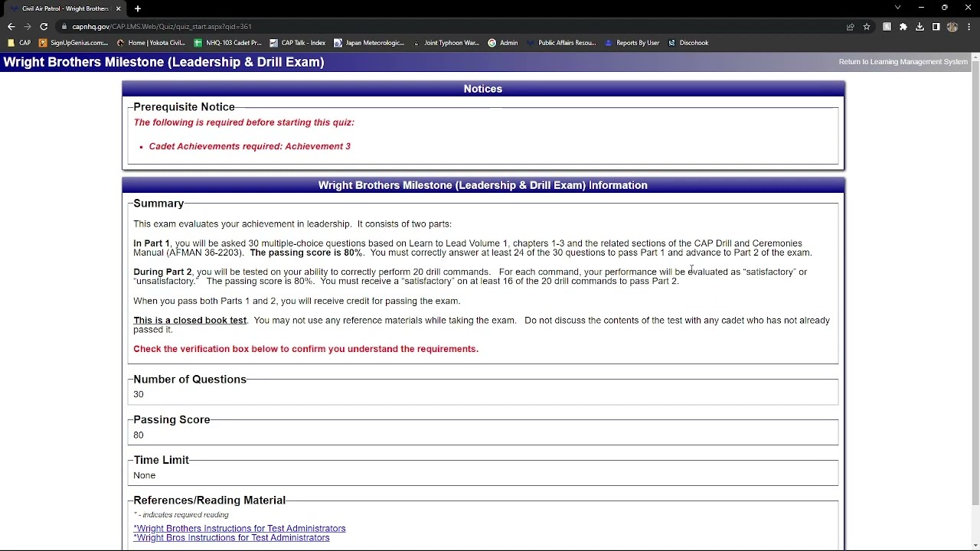
Task: Click the Prerequisite Notice heading
Action: coord(184,107)
